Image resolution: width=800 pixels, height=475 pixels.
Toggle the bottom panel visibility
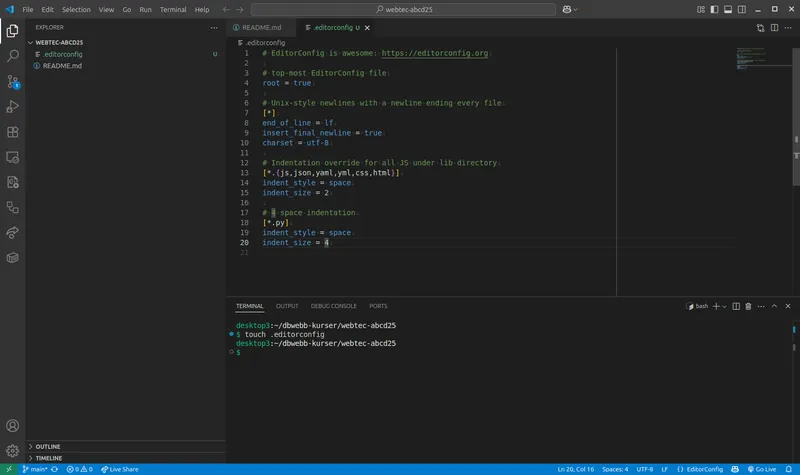(728, 9)
